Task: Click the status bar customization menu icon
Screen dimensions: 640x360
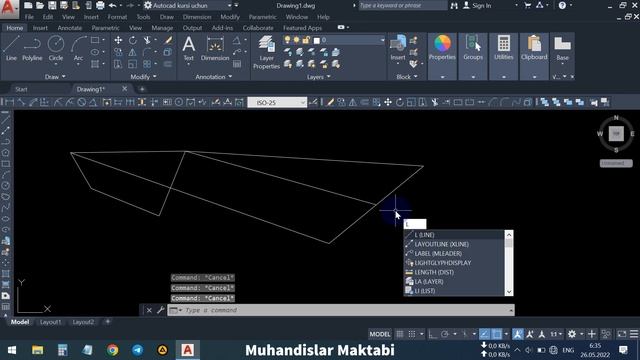Action: (x=633, y=334)
